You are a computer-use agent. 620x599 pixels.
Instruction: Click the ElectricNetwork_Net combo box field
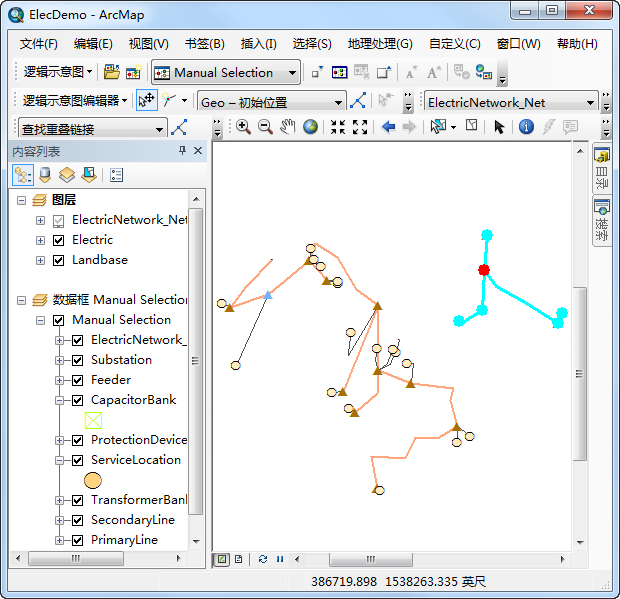(503, 102)
